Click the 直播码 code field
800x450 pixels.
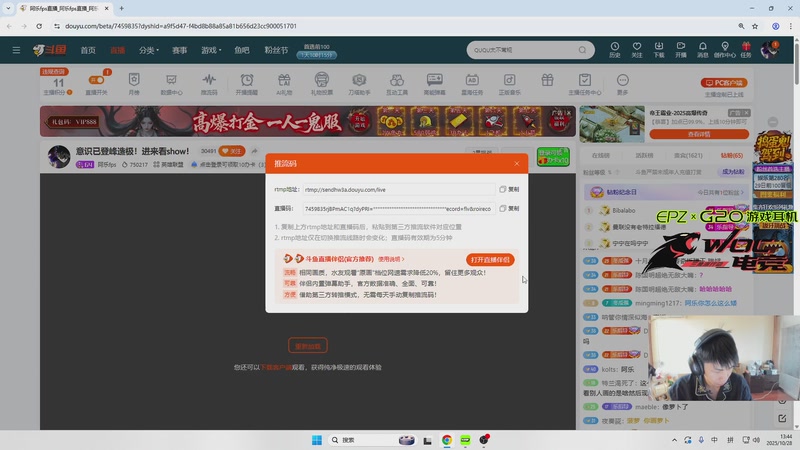(x=398, y=209)
